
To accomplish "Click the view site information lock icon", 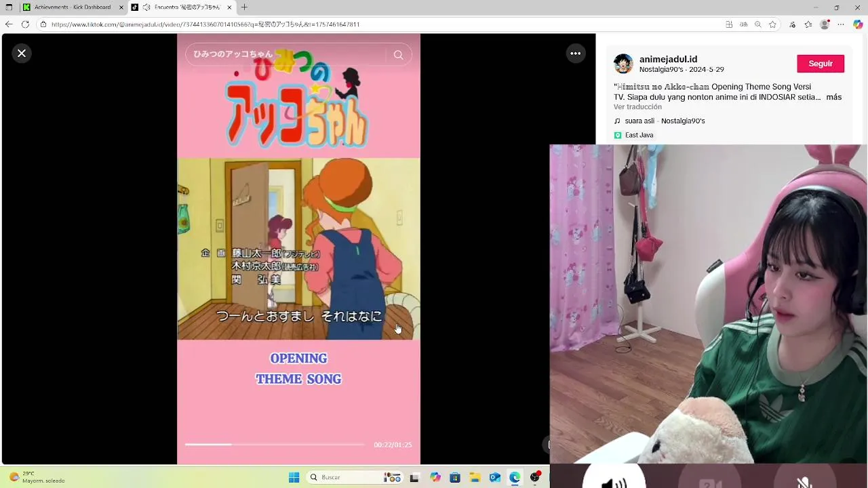I will point(43,24).
